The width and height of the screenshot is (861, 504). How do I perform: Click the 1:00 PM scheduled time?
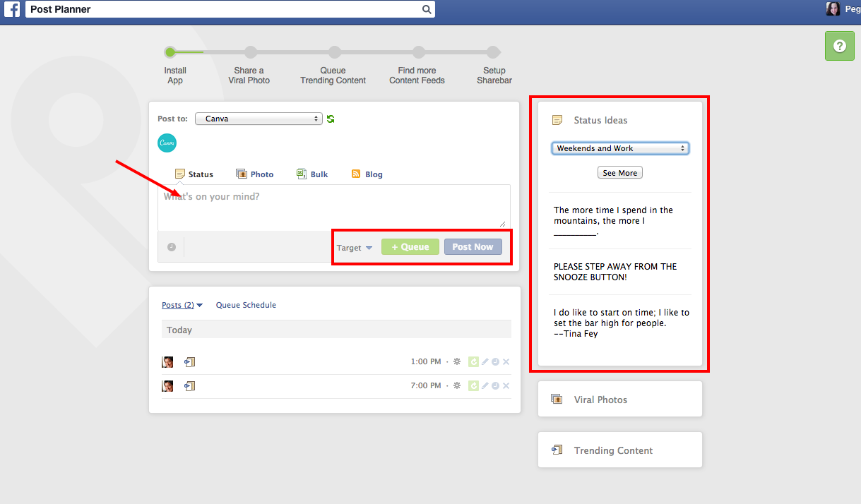426,361
